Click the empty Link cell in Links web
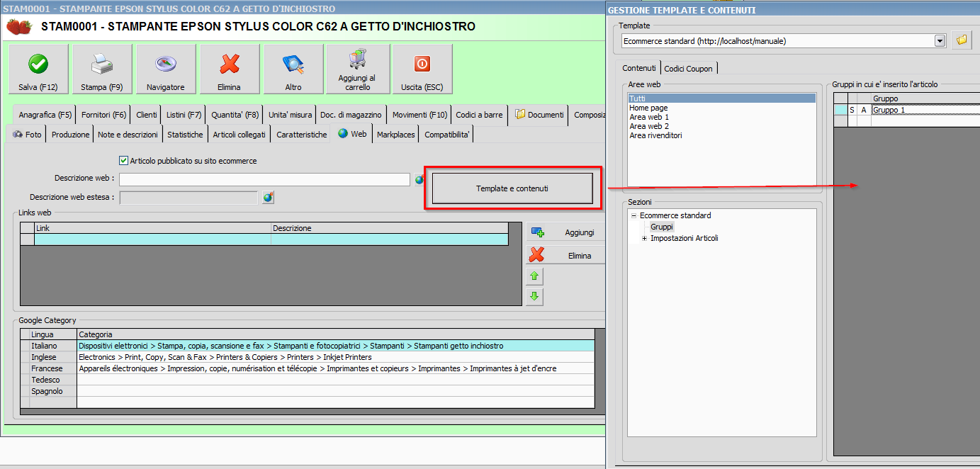The height and width of the screenshot is (469, 980). pyautogui.click(x=152, y=239)
